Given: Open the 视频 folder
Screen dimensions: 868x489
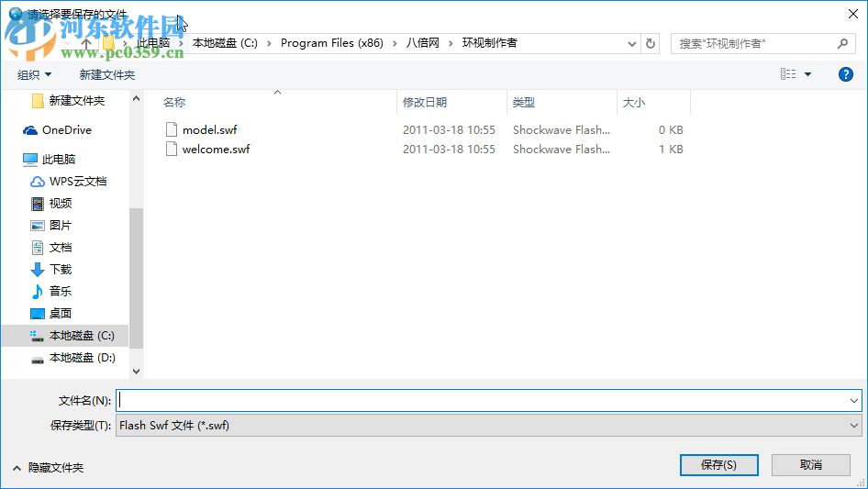Looking at the screenshot, I should pos(51,204).
